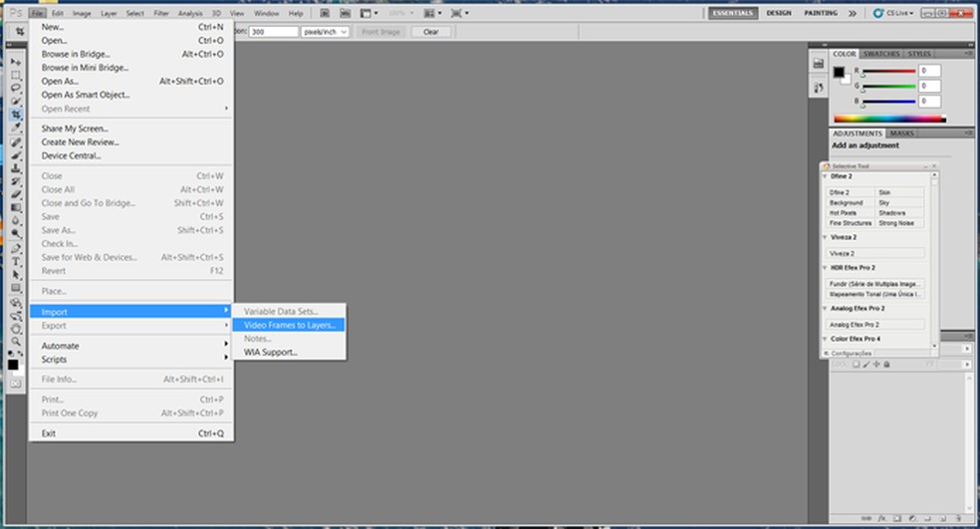Screen dimensions: 980x529
Task: Click the Strong Noise button in Selective Tool
Action: (x=900, y=223)
